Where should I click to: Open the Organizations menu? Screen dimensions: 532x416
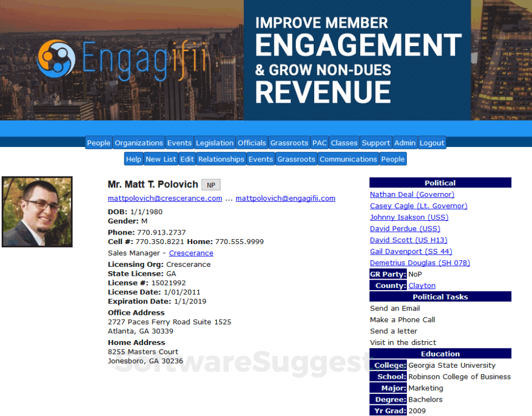[139, 143]
